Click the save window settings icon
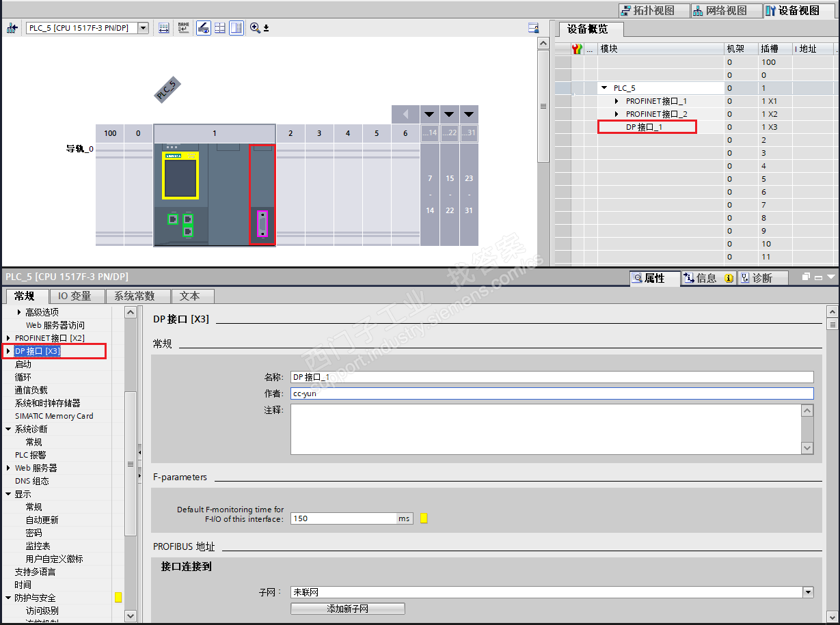The image size is (840, 625). pyautogui.click(x=534, y=28)
